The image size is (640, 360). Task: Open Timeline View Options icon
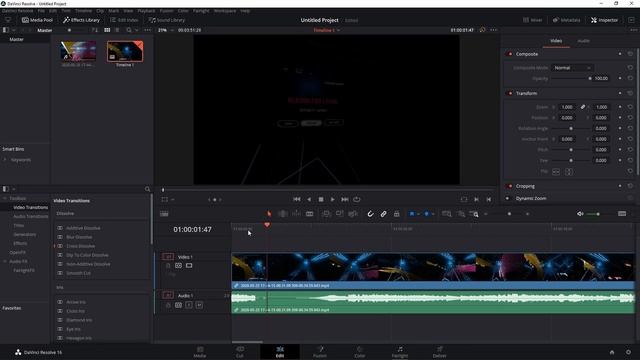164,214
